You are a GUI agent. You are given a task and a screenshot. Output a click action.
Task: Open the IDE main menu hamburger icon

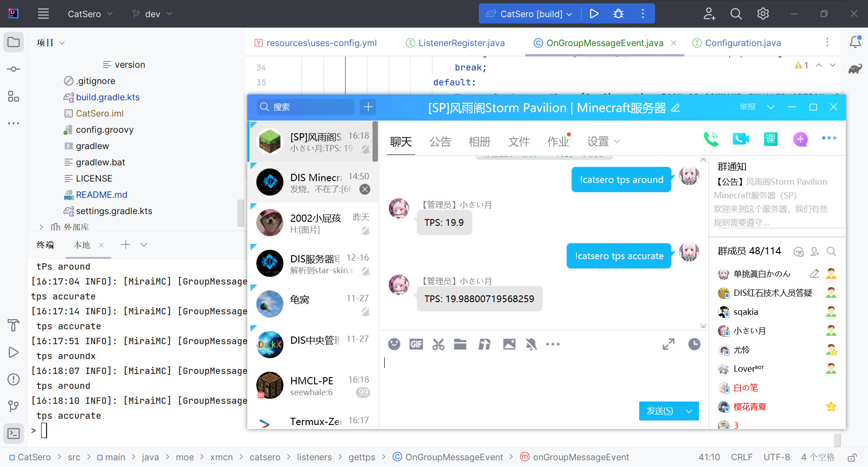pos(43,14)
